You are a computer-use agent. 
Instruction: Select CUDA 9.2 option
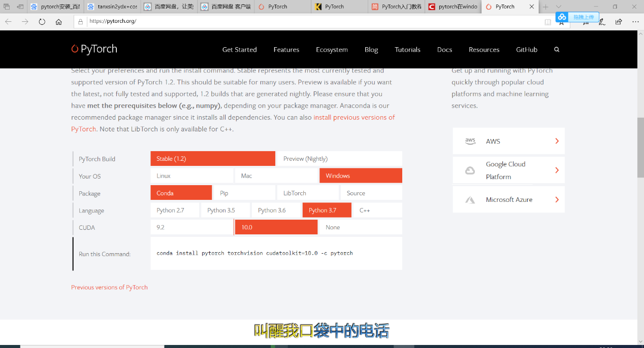191,227
